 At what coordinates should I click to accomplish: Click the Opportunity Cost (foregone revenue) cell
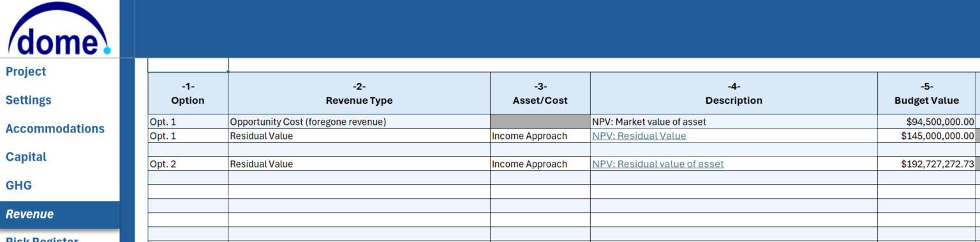coord(359,122)
